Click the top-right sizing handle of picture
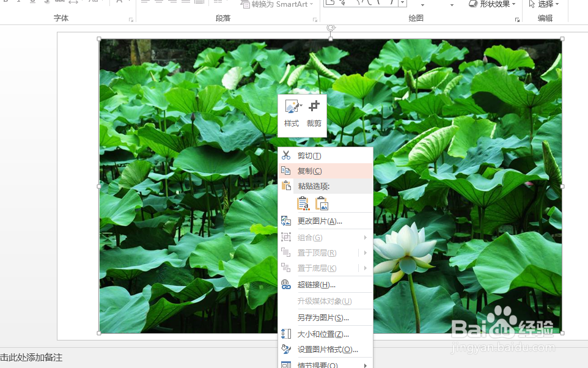Screen dimensions: 588x368 tap(562, 39)
